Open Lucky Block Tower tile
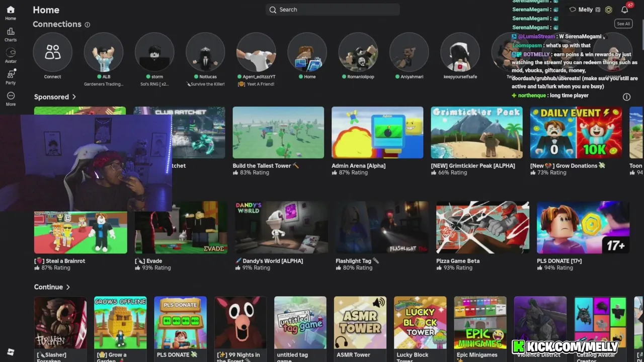This screenshot has width=644, height=362. click(420, 322)
